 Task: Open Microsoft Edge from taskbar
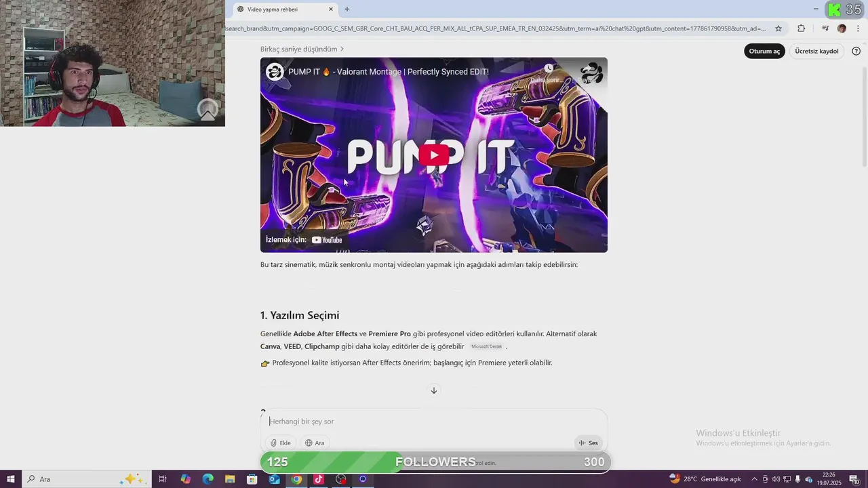[208, 479]
